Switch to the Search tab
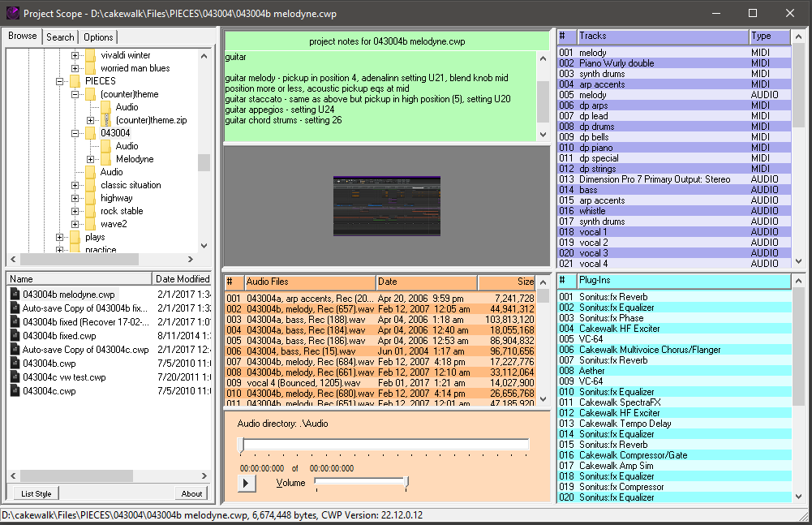 tap(60, 37)
